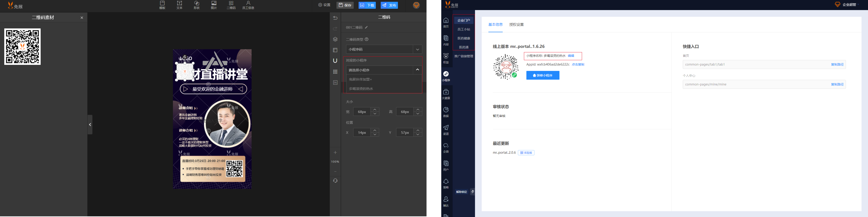Select the 形状 shape tool
The width and height of the screenshot is (868, 217).
tap(197, 5)
